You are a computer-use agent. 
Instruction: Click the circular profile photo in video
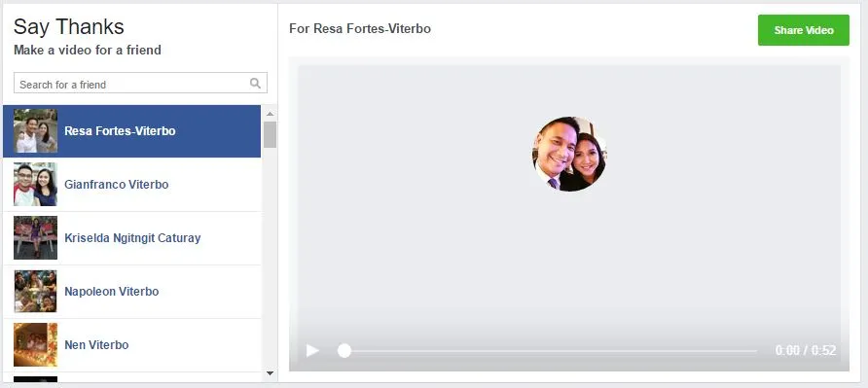click(569, 154)
